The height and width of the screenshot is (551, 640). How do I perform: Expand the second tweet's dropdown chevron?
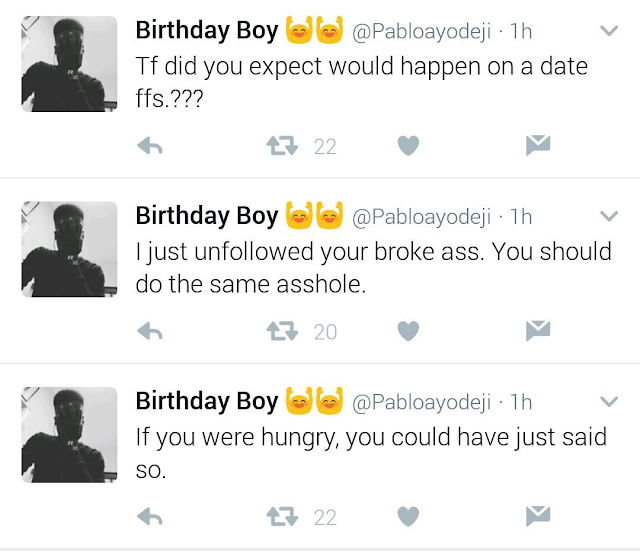(609, 216)
